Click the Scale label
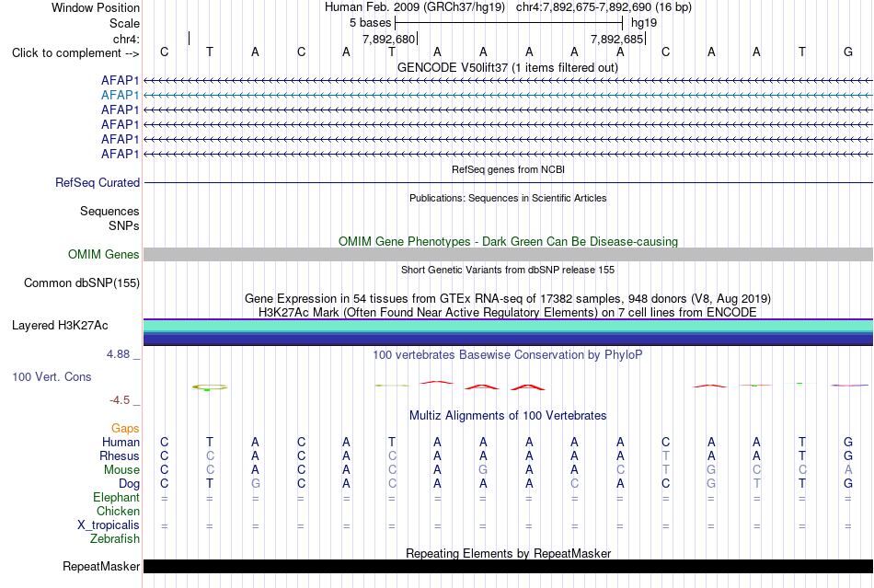This screenshot has width=874, height=588. pyautogui.click(x=124, y=23)
